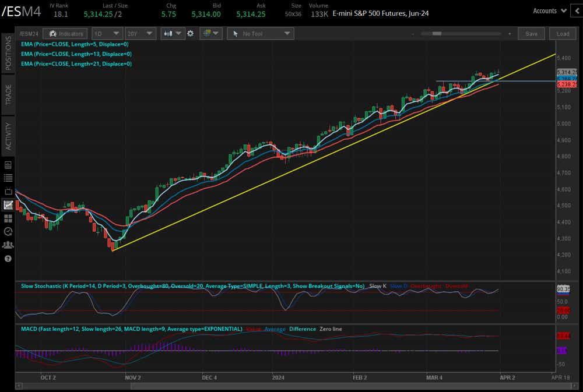The height and width of the screenshot is (392, 583).
Task: Expand the Accounts menu at top right
Action: click(x=550, y=10)
